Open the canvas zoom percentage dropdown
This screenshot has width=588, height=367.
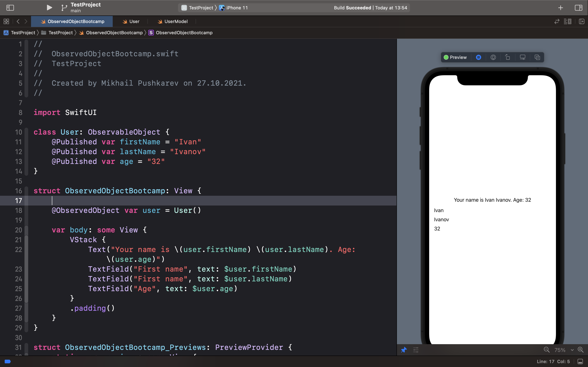pyautogui.click(x=564, y=350)
